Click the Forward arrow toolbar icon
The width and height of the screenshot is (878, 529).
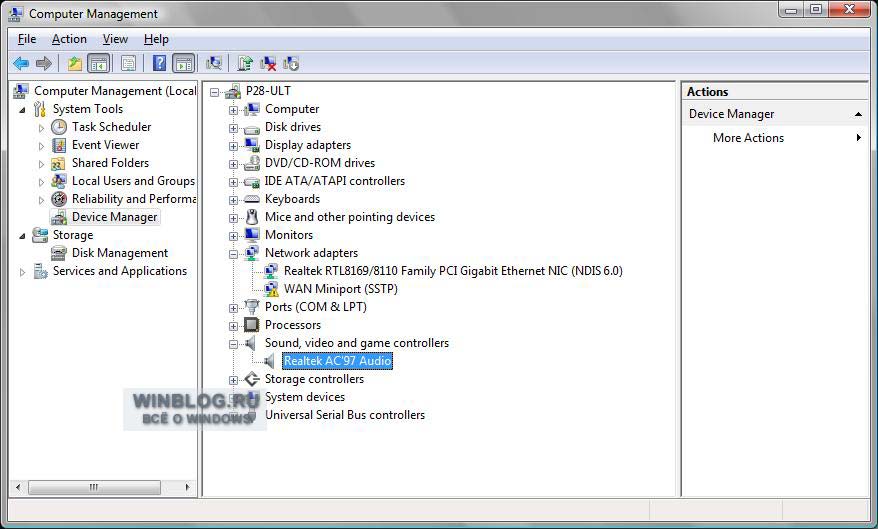(x=44, y=63)
